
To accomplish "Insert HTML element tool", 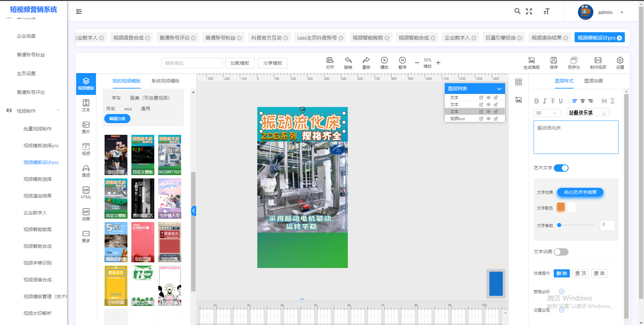I will (86, 193).
